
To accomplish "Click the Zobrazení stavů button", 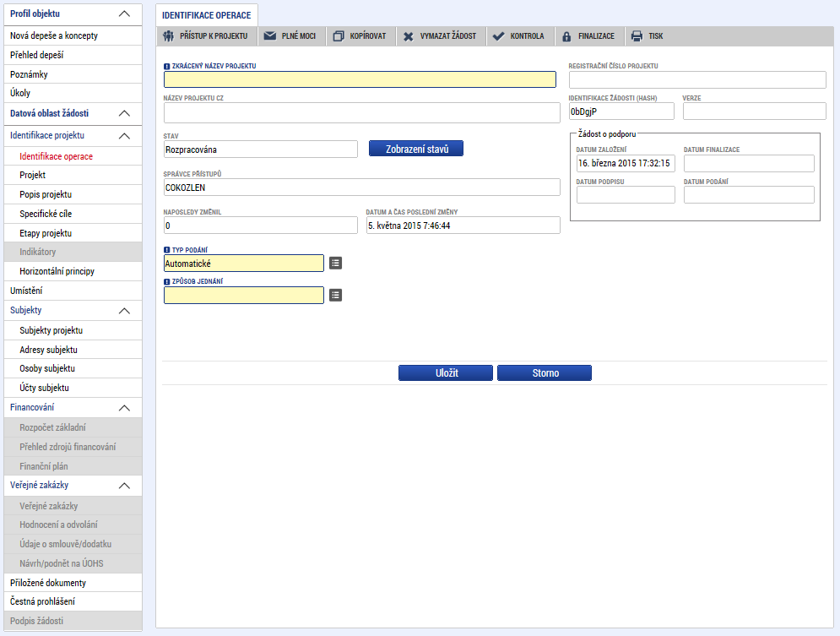I will tap(416, 149).
